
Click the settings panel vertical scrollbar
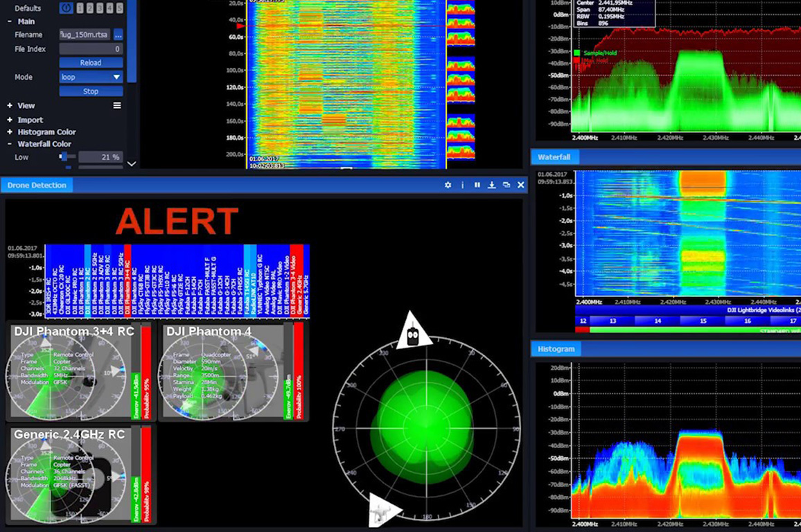click(131, 41)
